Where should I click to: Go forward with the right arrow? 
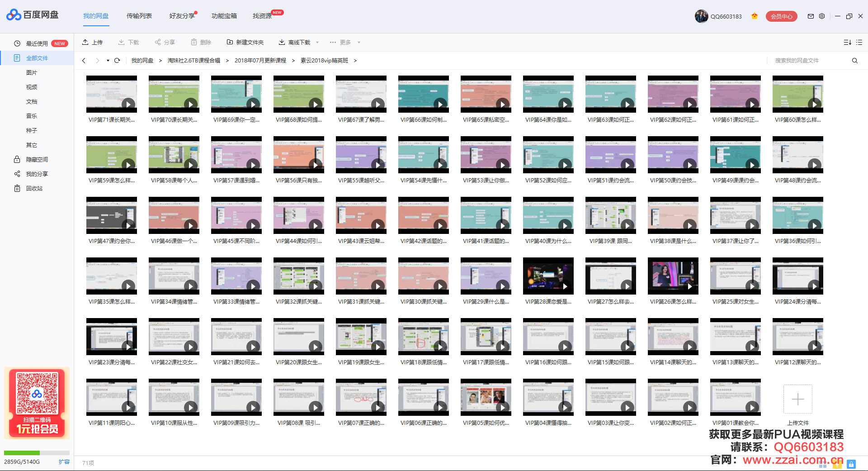click(x=97, y=60)
